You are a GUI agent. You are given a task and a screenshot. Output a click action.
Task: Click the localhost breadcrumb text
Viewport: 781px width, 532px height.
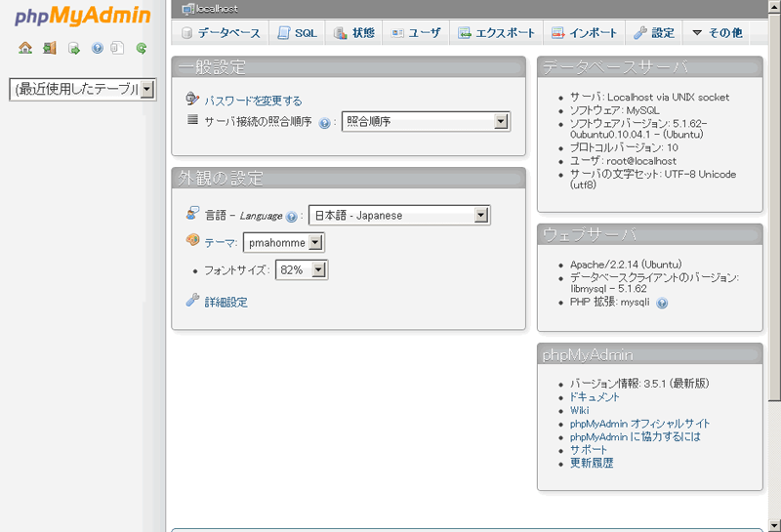point(217,9)
